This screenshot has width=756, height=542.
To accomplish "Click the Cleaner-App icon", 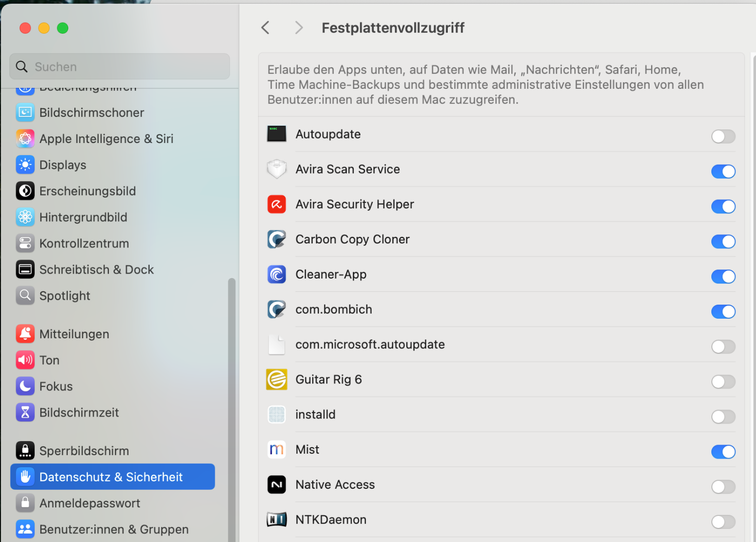I will click(x=277, y=275).
